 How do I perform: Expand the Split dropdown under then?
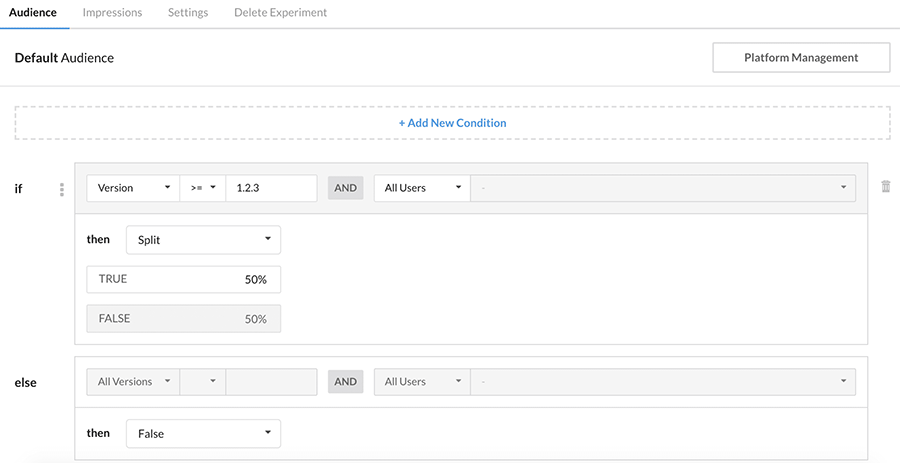click(203, 240)
